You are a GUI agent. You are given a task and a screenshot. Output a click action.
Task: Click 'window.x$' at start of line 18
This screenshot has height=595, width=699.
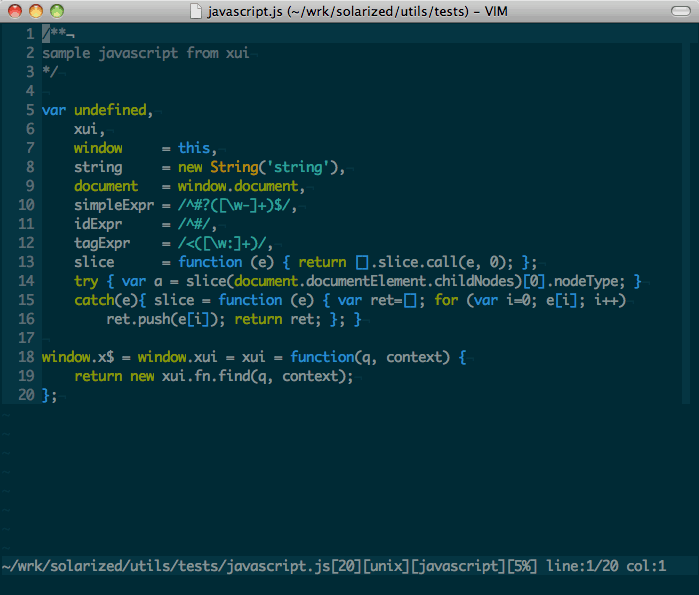(x=78, y=357)
